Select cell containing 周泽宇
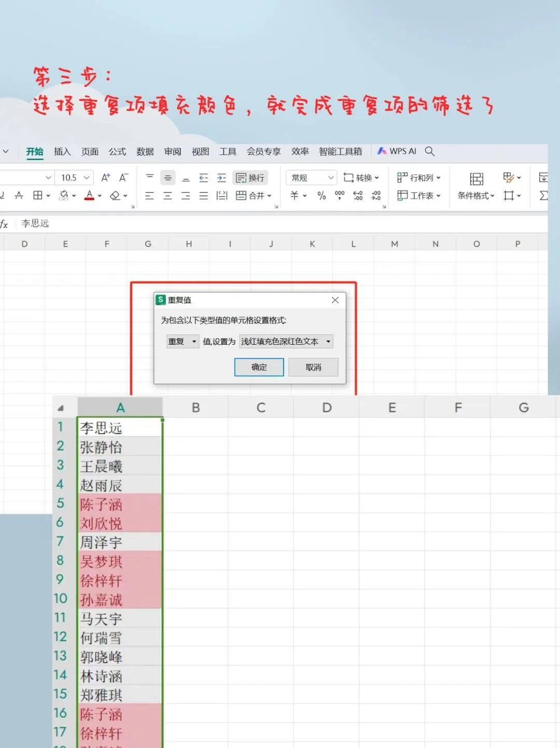 coord(120,543)
